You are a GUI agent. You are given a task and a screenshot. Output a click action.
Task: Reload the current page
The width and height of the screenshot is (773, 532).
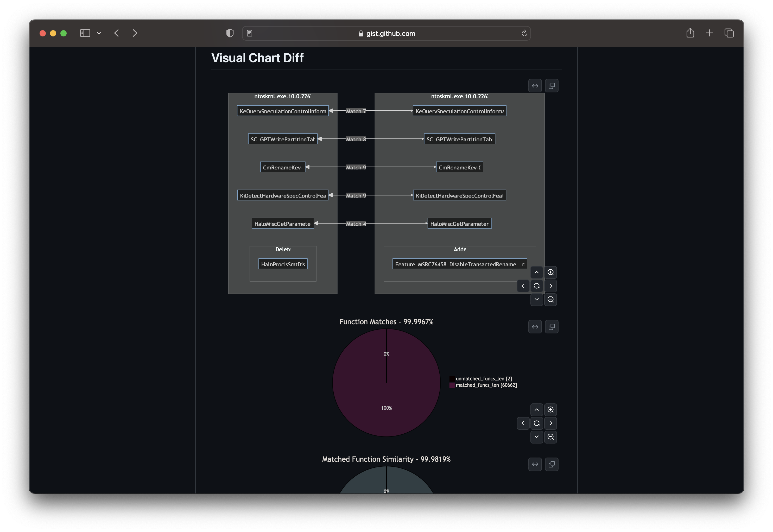(524, 33)
